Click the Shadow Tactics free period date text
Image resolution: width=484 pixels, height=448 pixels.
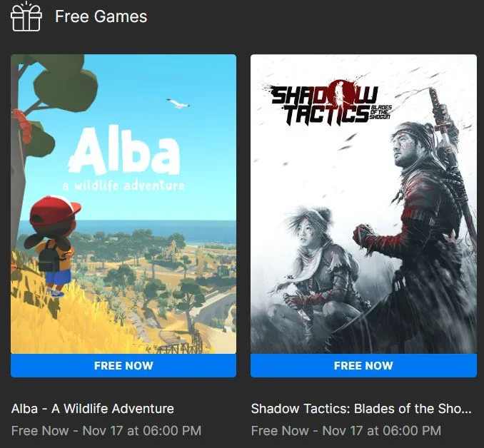346,431
